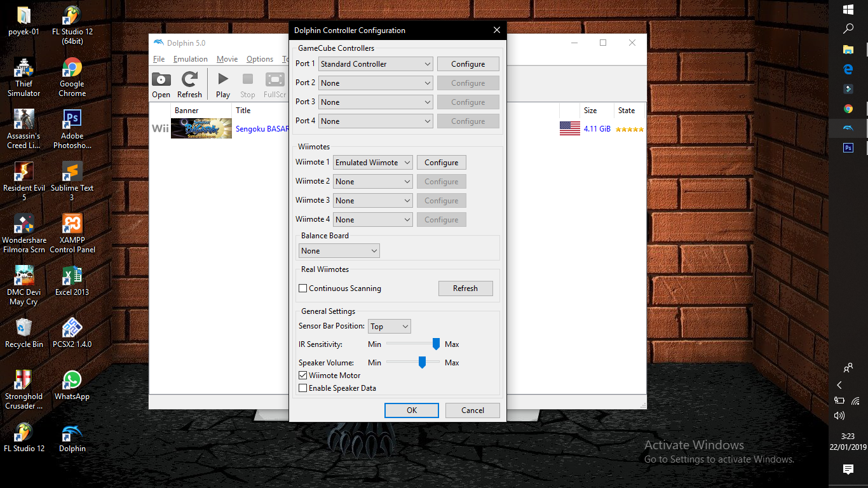Image resolution: width=868 pixels, height=488 pixels.
Task: Tick the Enable Speaker Data checkbox
Action: pyautogui.click(x=303, y=388)
